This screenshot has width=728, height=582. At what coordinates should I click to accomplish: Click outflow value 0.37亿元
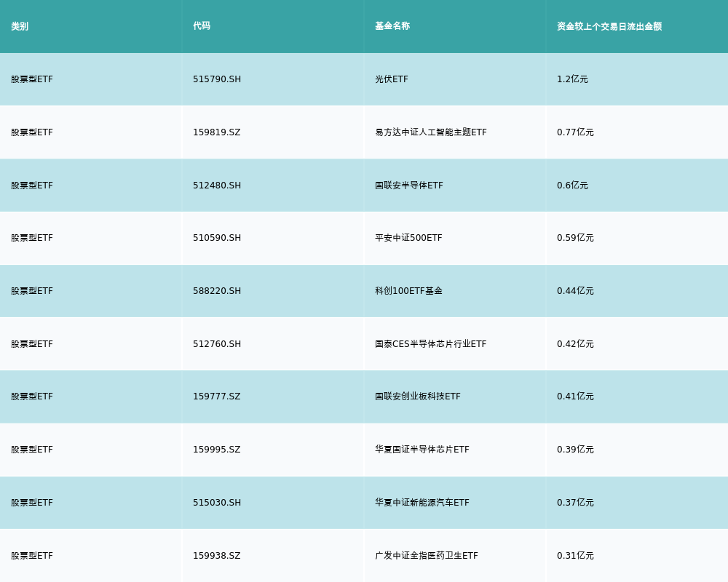tap(575, 503)
